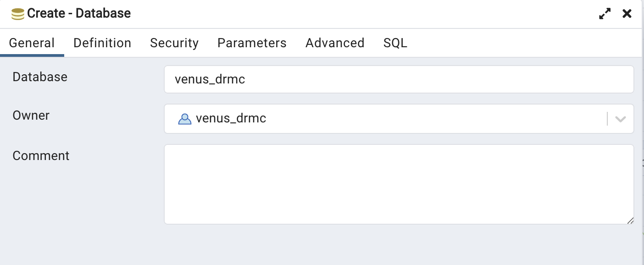
Task: Click the user role icon in Owner field
Action: [184, 119]
